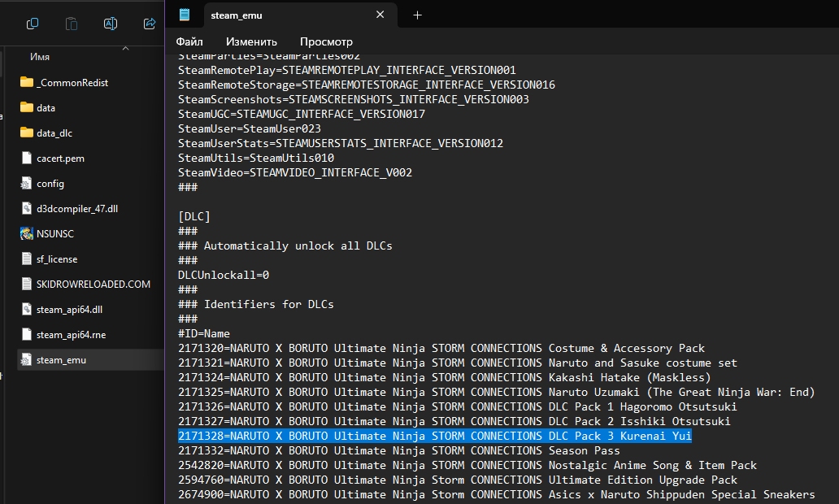Click the SteamUGC interface version line
The width and height of the screenshot is (839, 504).
click(x=302, y=114)
